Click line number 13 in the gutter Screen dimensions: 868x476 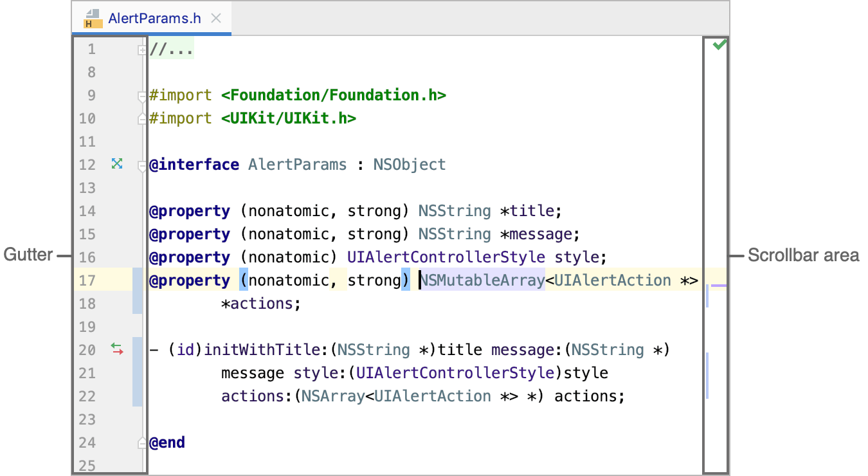[x=87, y=188]
